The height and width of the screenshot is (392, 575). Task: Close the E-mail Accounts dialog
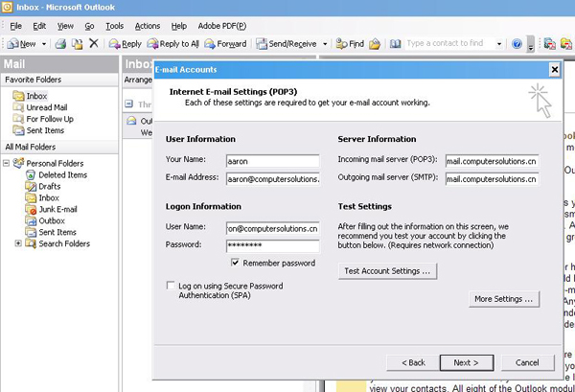pos(555,70)
